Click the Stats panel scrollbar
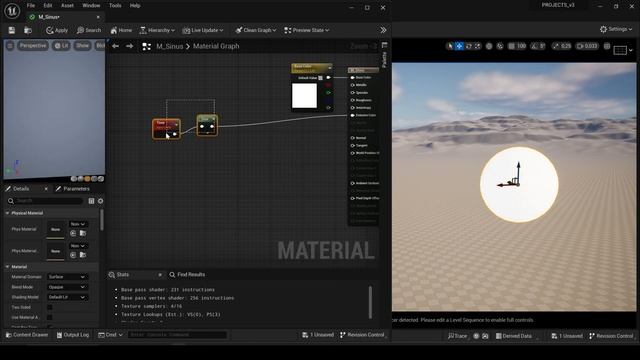Viewport: 640px width, 360px height. click(x=370, y=302)
